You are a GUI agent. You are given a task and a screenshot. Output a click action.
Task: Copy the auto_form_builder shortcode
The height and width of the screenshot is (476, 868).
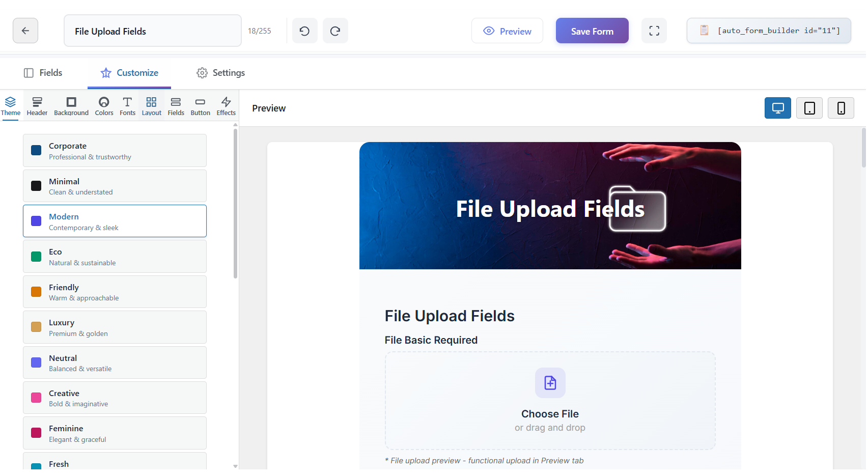point(769,31)
